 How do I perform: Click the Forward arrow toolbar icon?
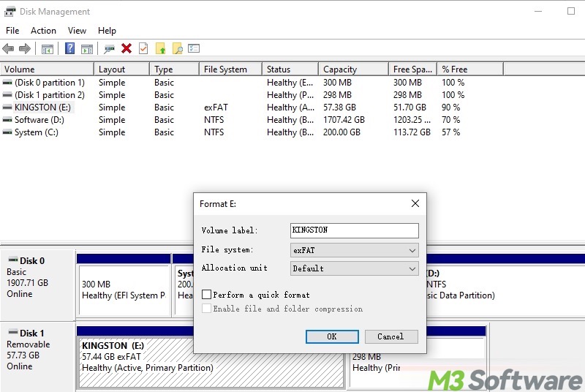click(25, 49)
